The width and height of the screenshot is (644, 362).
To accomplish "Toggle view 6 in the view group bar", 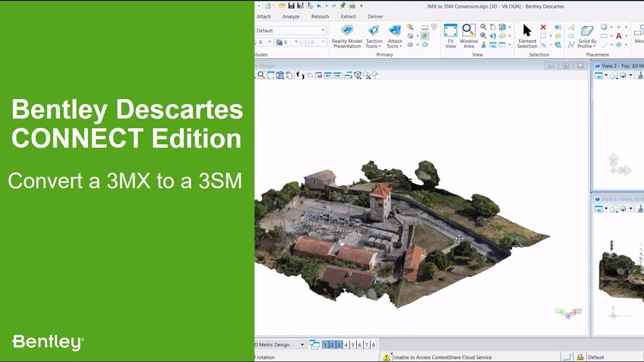I will click(359, 345).
